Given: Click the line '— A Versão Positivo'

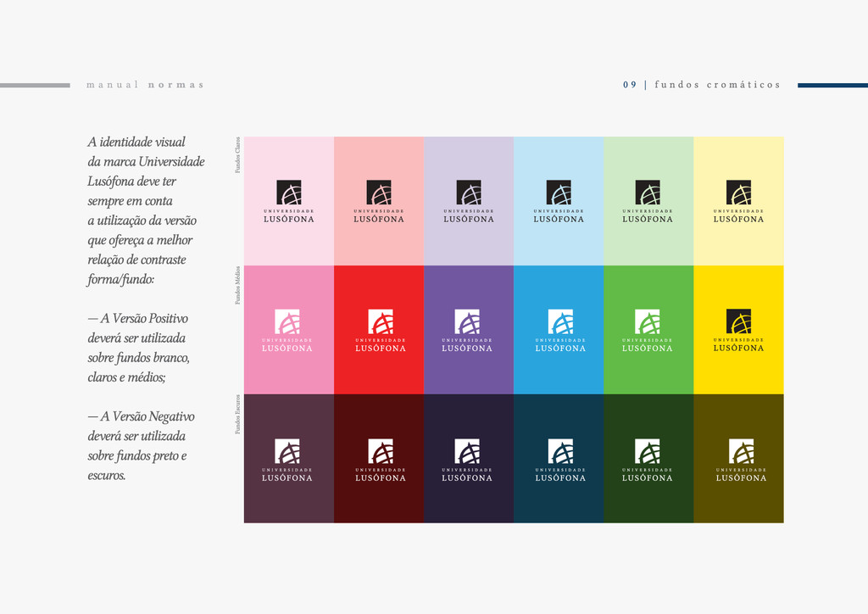Looking at the screenshot, I should click(138, 318).
